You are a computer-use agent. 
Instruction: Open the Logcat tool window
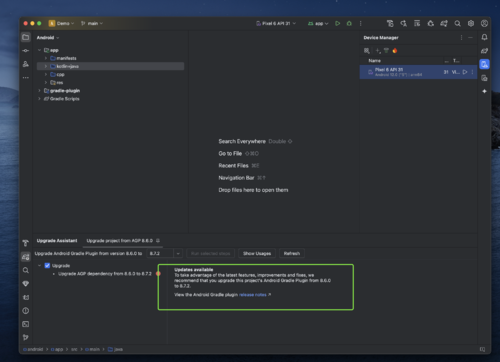(x=26, y=297)
